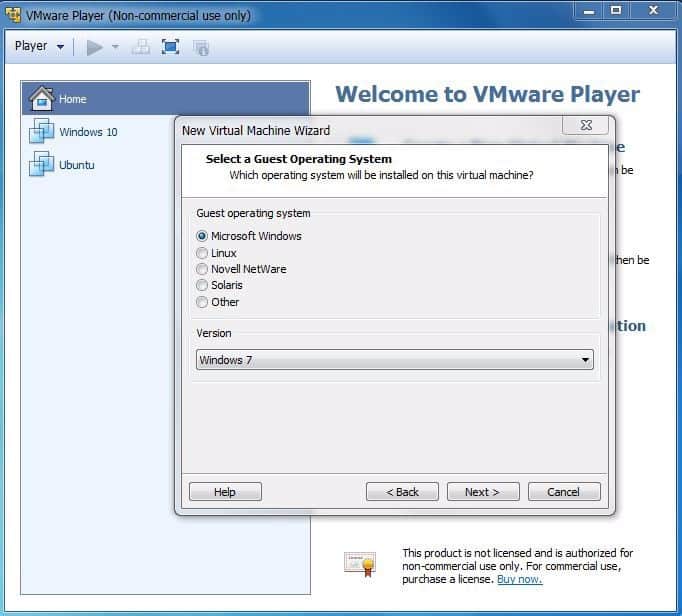Close the New Virtual Machine Wizard dialog
The width and height of the screenshot is (682, 616).
(585, 126)
